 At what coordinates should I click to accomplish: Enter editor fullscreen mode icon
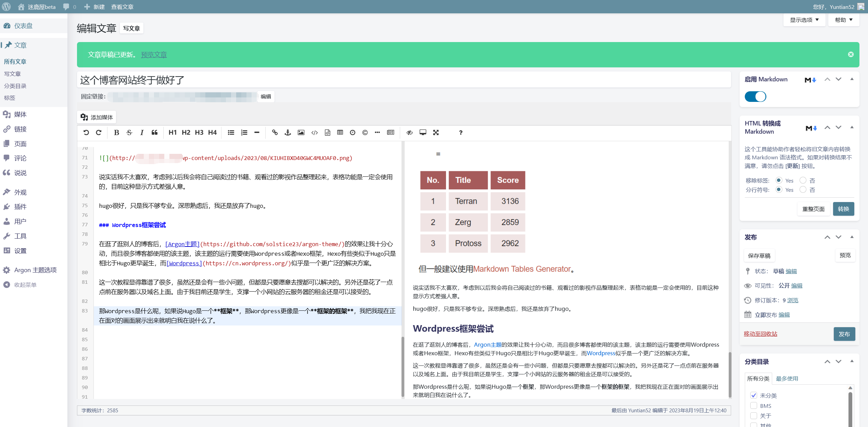point(436,133)
